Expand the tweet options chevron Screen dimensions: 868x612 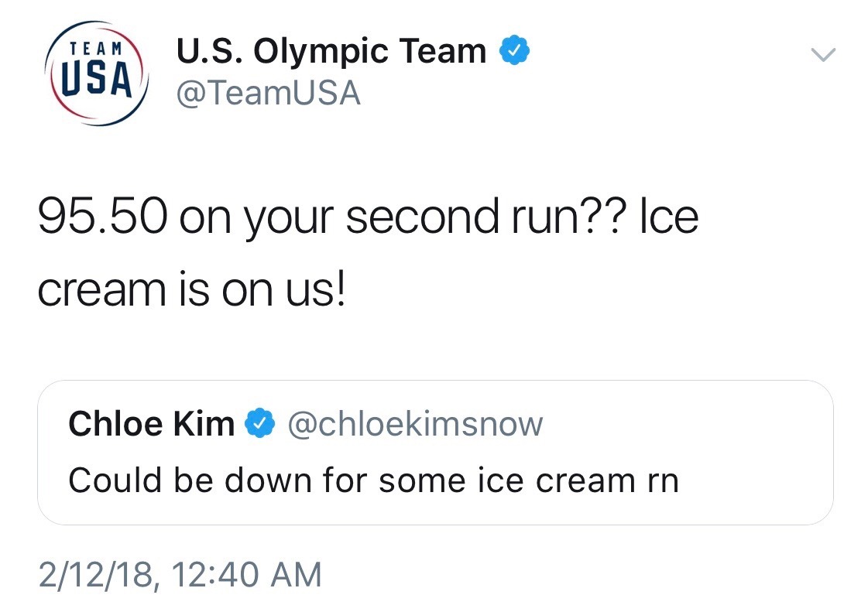822,54
